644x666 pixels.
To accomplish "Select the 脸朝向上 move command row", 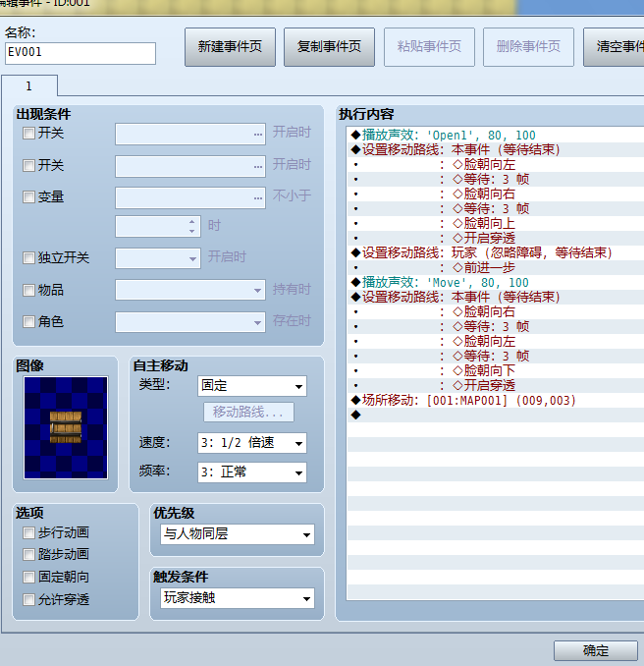I will click(x=496, y=223).
